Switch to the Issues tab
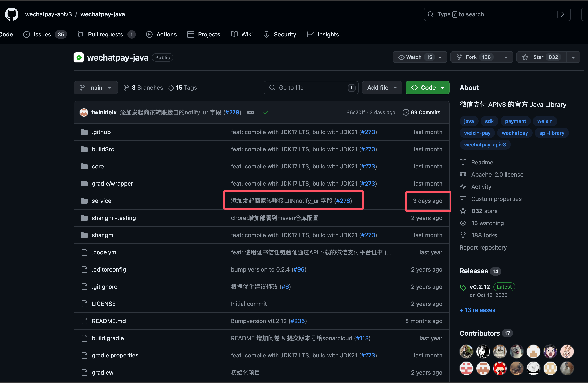 pyautogui.click(x=42, y=34)
